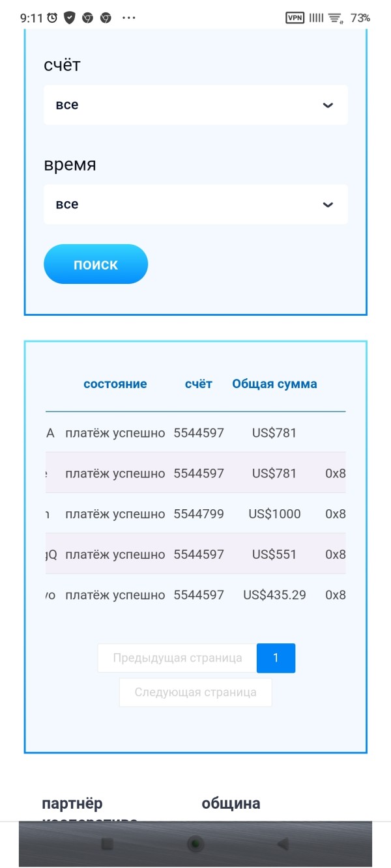Click the US$435.29 amount cell

pos(274,595)
